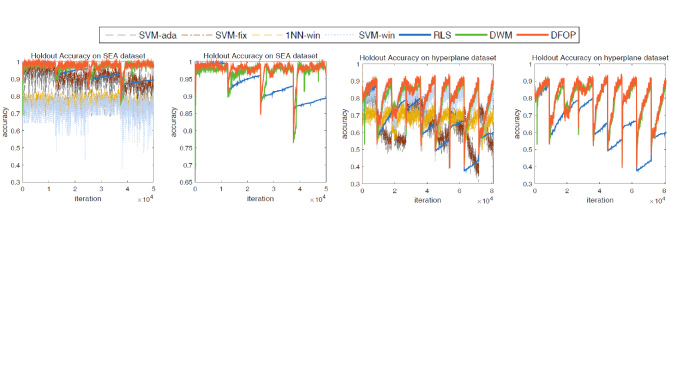Screen dimensions: 677x379
Task: Click the hyperplane dataset title of the seven-method plot
Action: (x=428, y=57)
